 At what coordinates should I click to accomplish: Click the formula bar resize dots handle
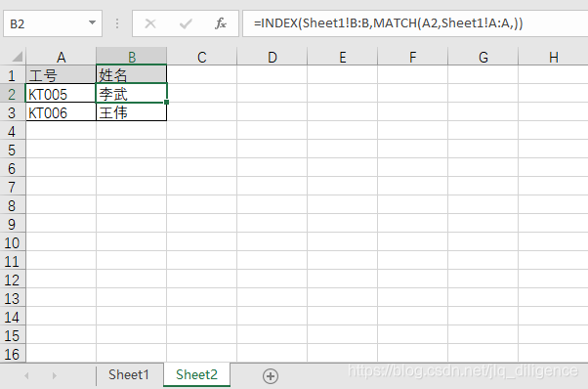(x=117, y=23)
